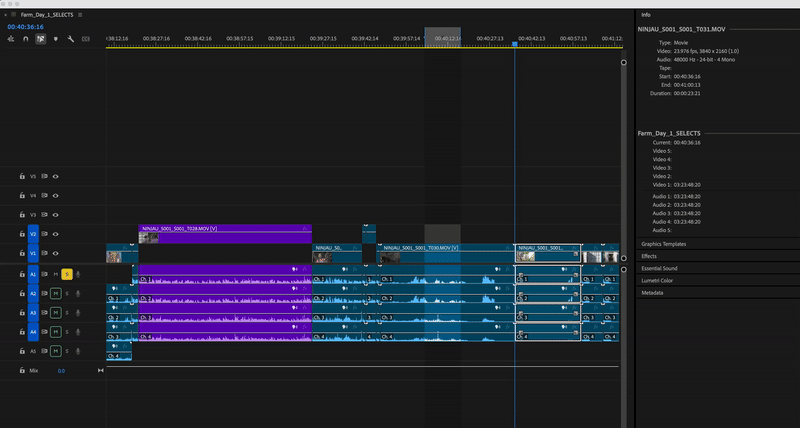Unmute audio track A2
This screenshot has height=428, width=800.
(56, 293)
